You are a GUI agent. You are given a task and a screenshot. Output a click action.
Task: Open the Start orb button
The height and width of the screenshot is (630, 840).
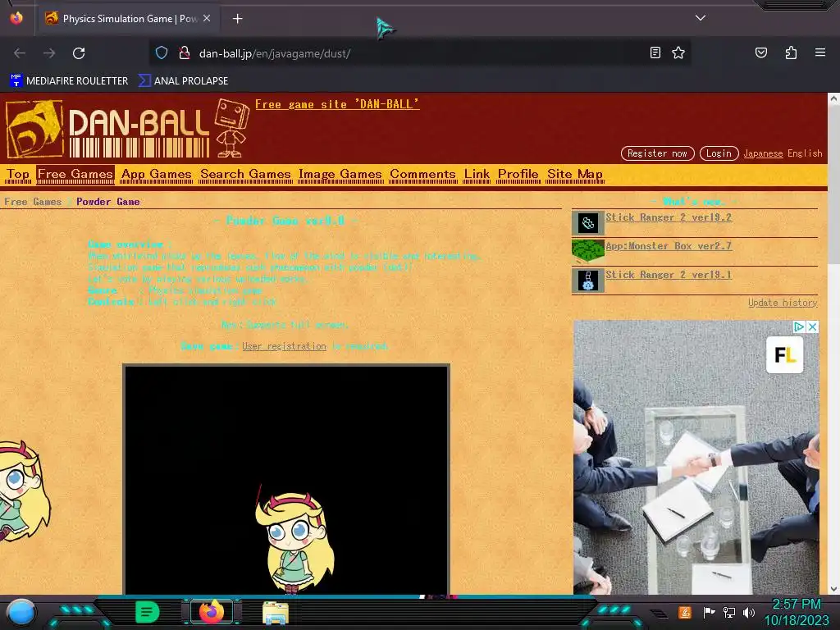21,612
